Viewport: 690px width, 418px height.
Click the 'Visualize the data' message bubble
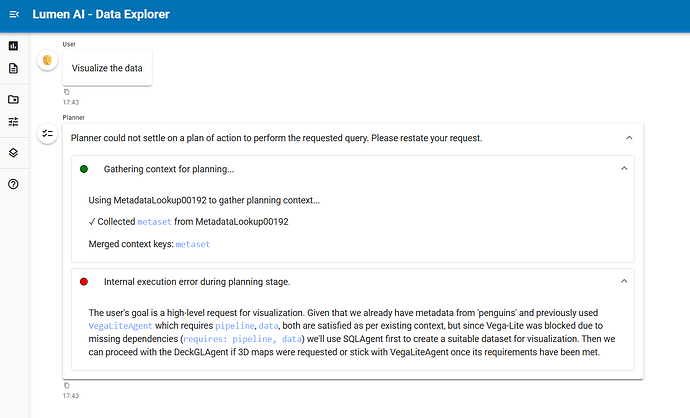(x=107, y=68)
